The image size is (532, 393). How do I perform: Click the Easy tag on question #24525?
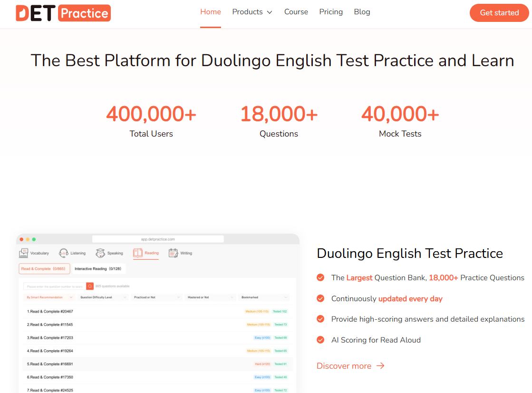262,390
